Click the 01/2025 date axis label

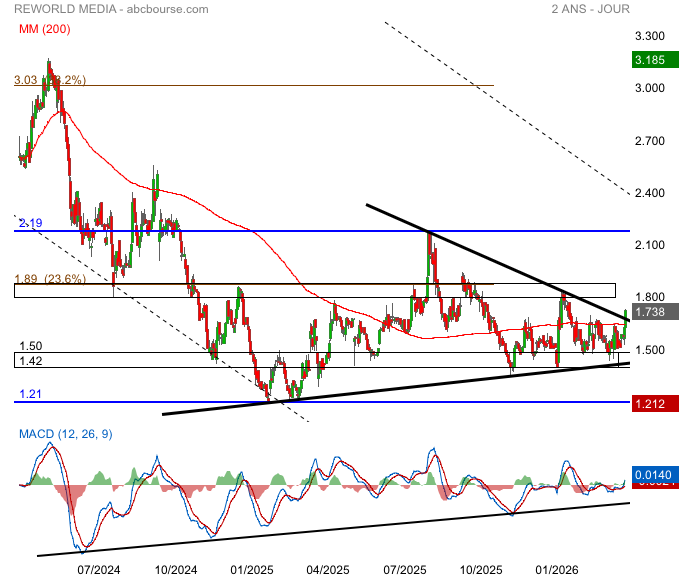[x=252, y=570]
